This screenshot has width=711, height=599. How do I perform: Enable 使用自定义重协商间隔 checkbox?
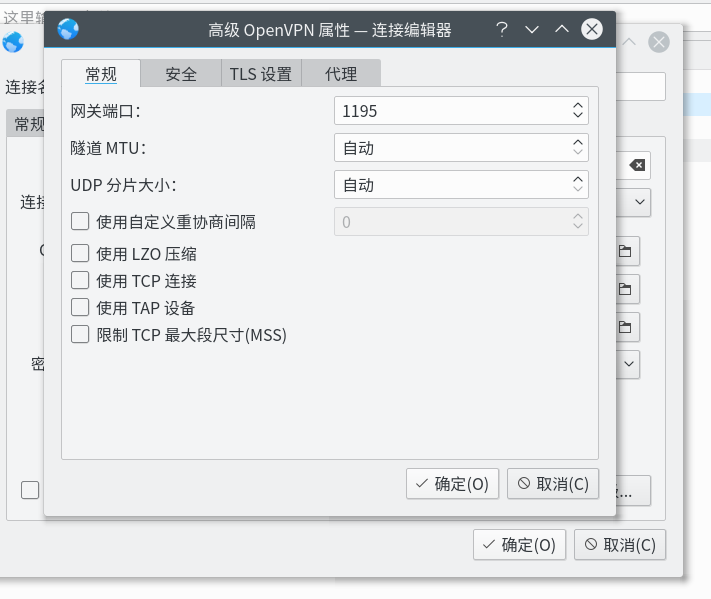tap(80, 222)
